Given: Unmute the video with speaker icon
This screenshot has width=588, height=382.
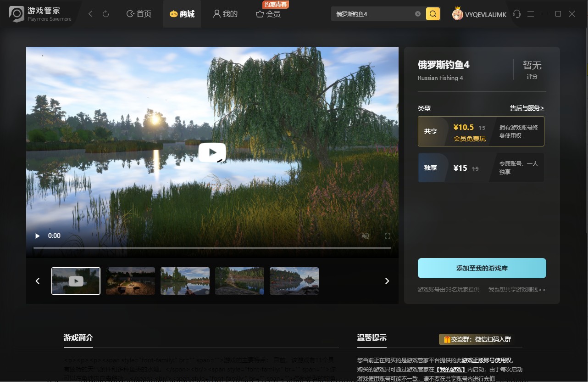Looking at the screenshot, I should click(x=366, y=236).
